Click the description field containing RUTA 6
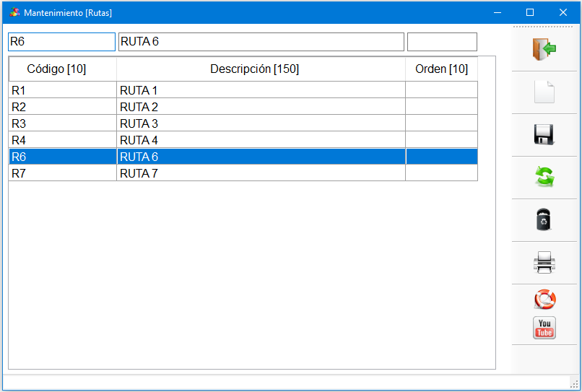 click(261, 42)
